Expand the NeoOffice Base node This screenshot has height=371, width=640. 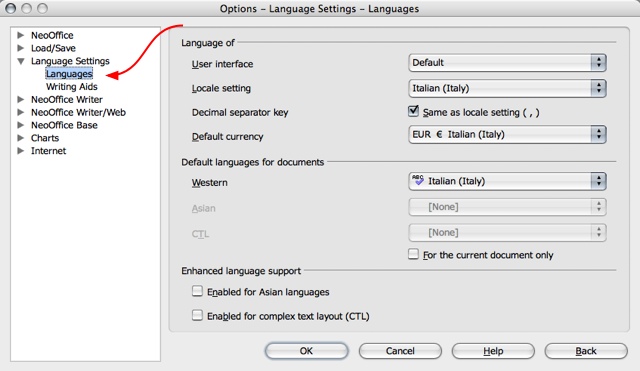(x=20, y=125)
